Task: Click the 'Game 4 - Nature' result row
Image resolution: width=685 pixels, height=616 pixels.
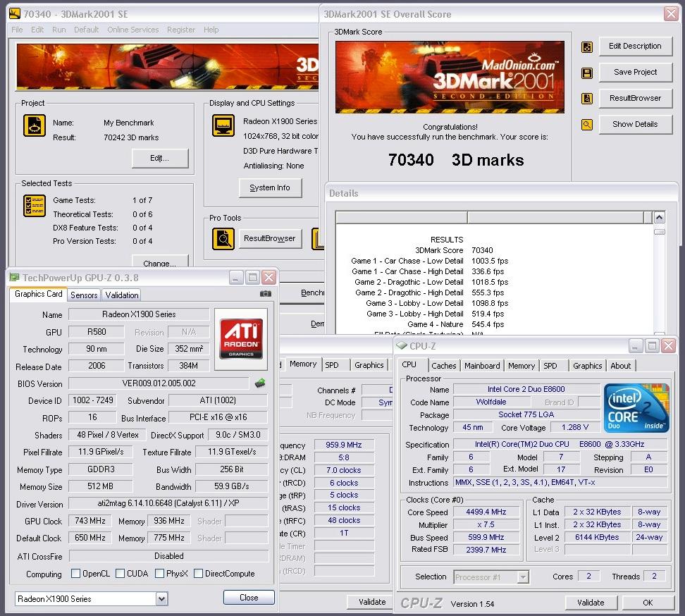Action: point(455,325)
